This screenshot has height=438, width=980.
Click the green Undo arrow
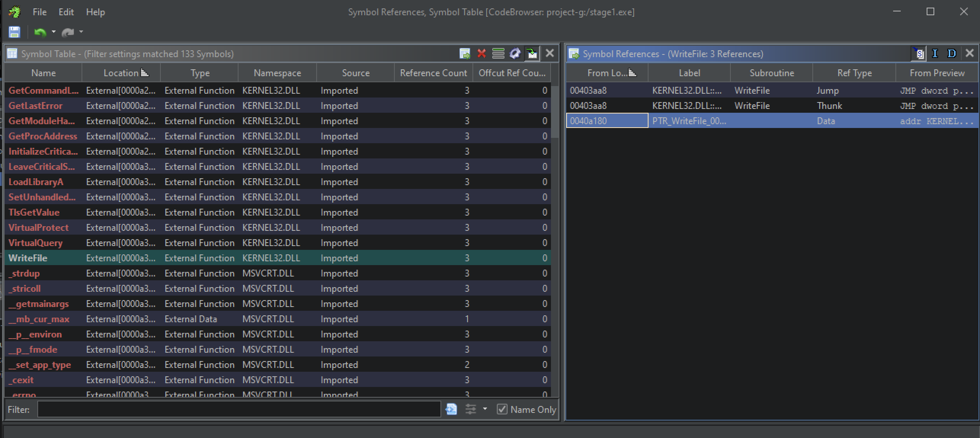[x=40, y=32]
